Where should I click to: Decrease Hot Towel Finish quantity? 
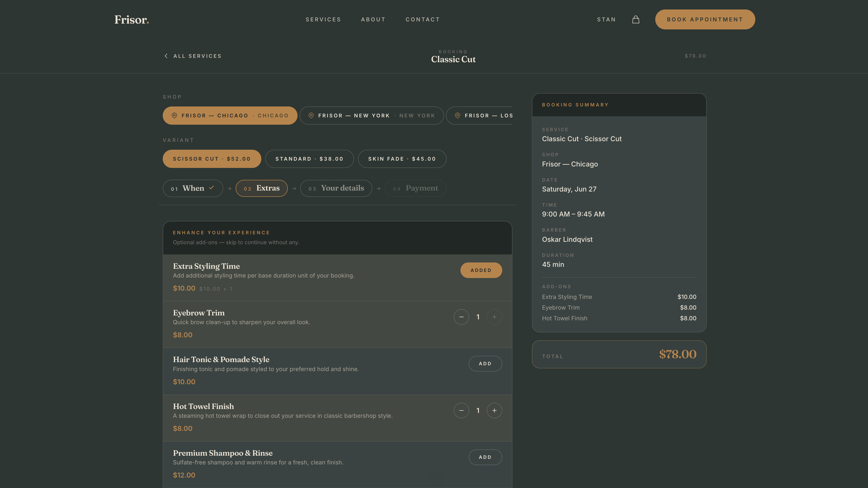(461, 410)
